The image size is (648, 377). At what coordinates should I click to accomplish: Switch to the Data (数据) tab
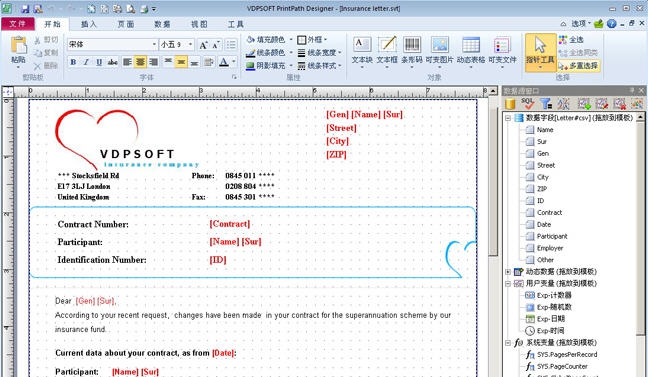[162, 24]
